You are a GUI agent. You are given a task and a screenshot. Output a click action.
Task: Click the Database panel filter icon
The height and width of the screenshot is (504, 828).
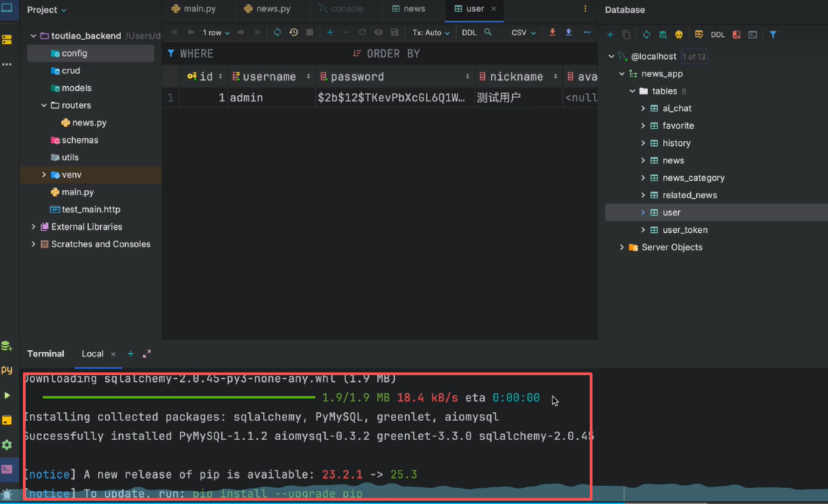[773, 34]
